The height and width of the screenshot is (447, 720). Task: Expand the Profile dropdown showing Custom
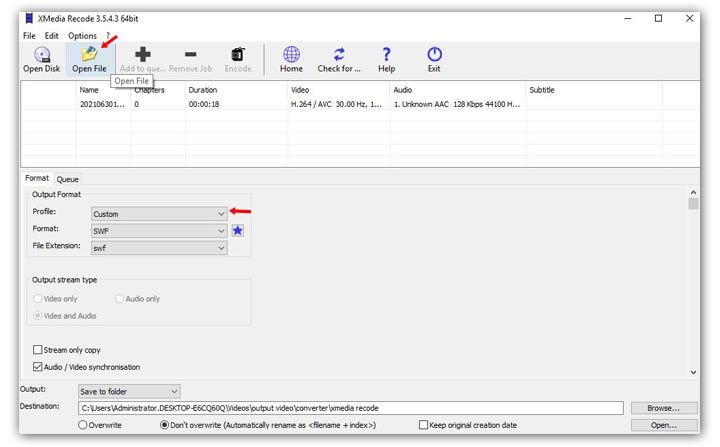159,214
